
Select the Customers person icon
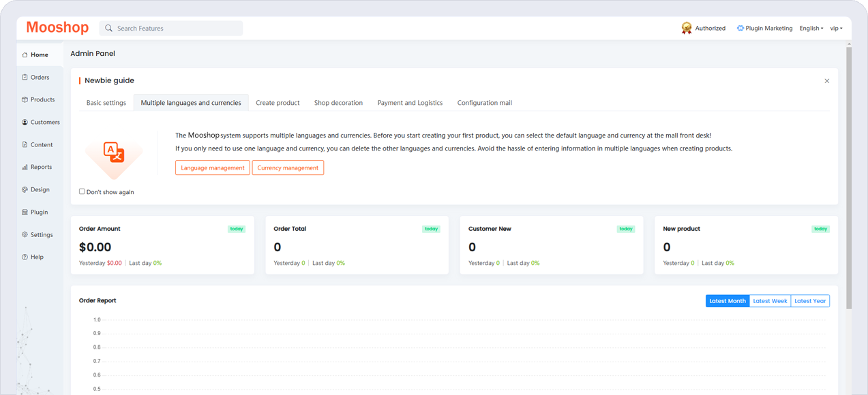click(25, 123)
